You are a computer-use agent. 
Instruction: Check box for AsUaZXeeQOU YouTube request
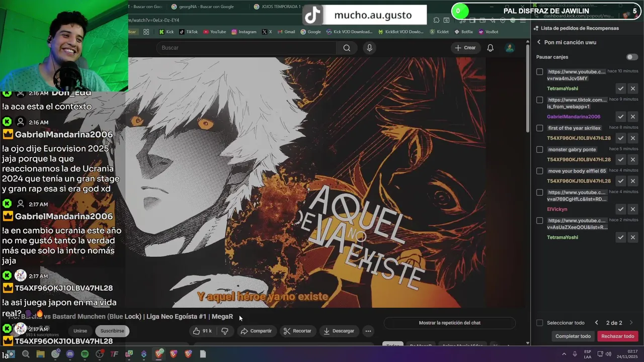pos(540,221)
